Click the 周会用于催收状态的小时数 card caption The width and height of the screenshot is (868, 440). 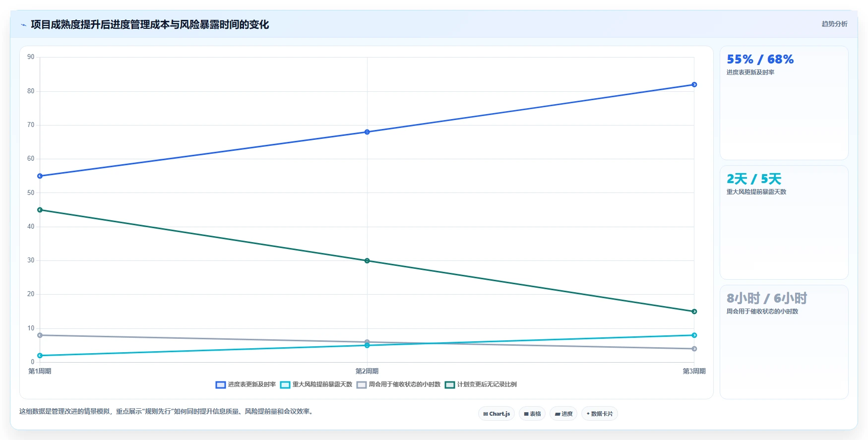[x=762, y=312]
